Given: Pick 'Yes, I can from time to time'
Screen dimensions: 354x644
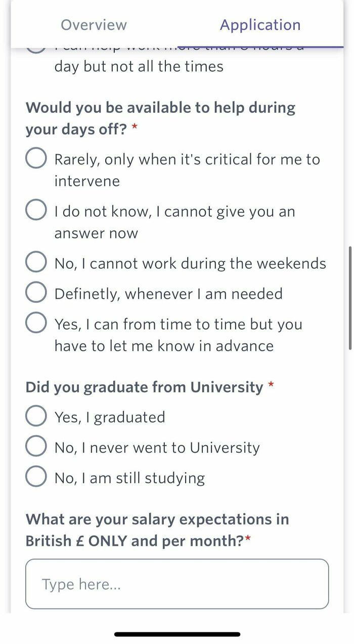Looking at the screenshot, I should (36, 323).
